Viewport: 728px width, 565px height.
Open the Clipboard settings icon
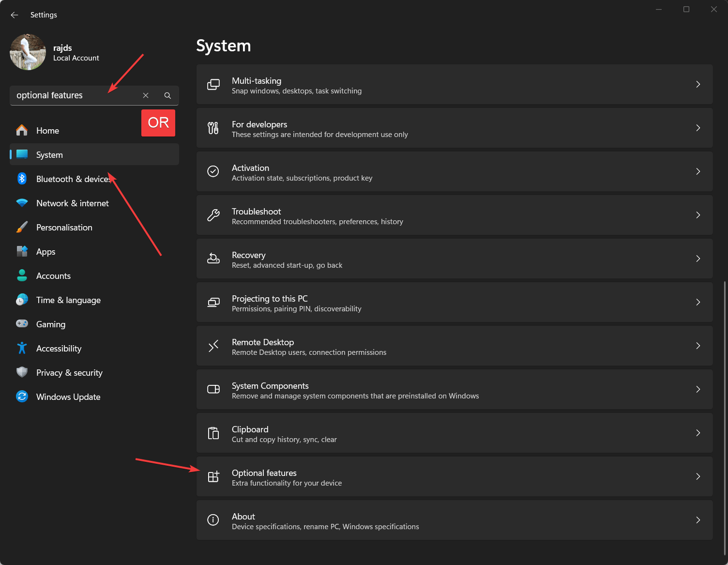click(213, 433)
